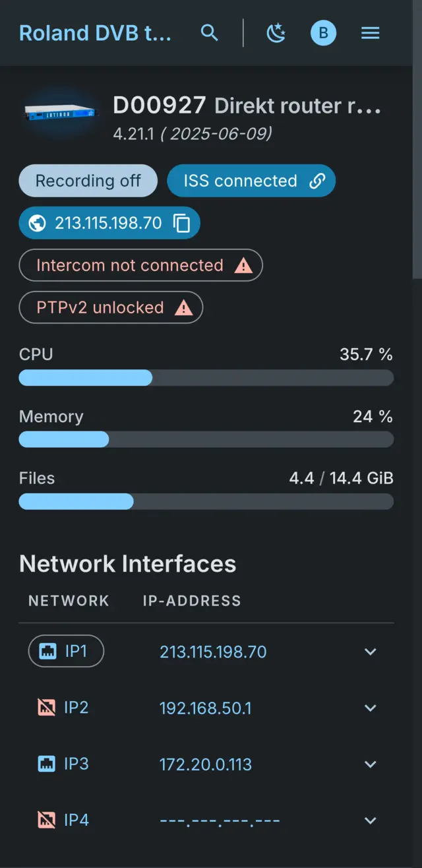Image resolution: width=422 pixels, height=868 pixels.
Task: Toggle the Recording off badge
Action: (x=88, y=180)
